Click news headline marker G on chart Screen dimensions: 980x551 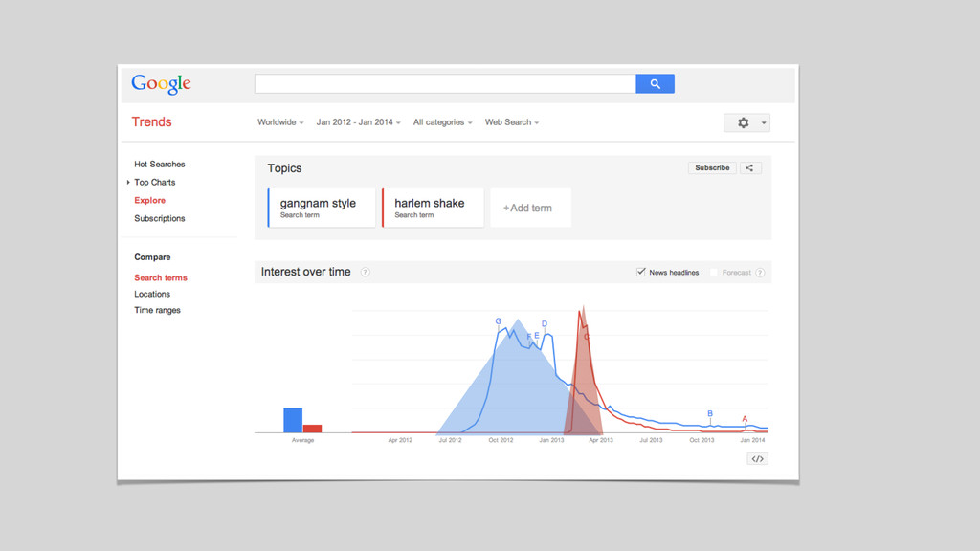click(x=498, y=321)
